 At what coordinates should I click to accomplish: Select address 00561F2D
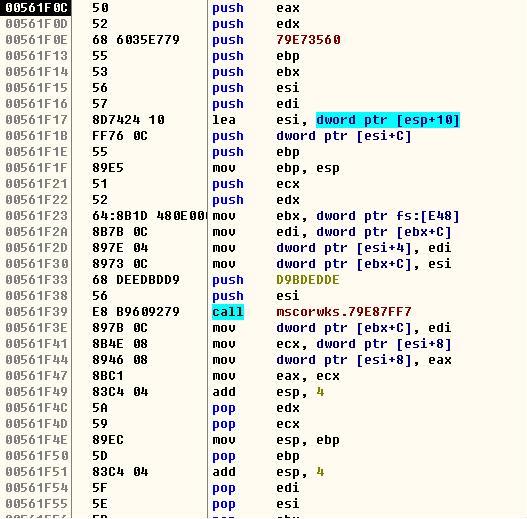(x=36, y=248)
